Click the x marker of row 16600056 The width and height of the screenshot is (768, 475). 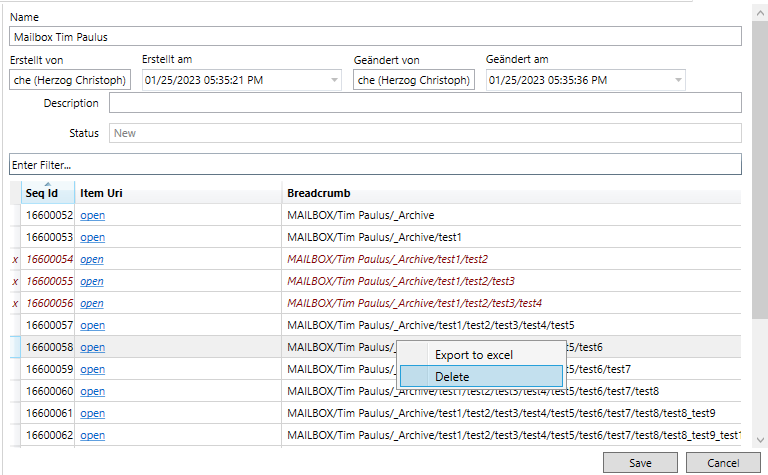[15, 304]
